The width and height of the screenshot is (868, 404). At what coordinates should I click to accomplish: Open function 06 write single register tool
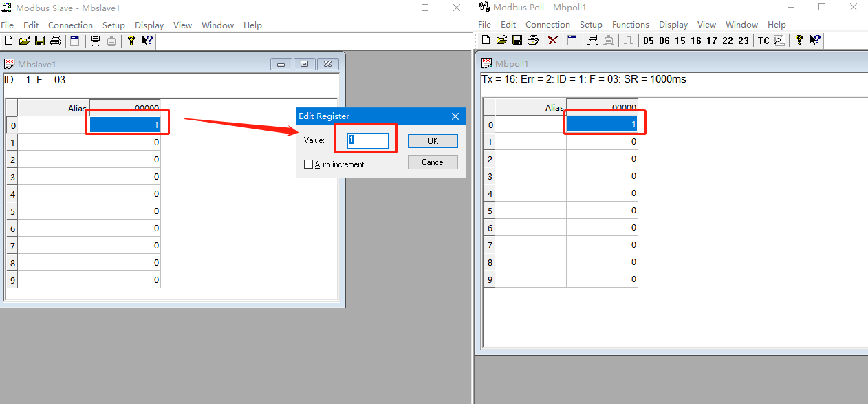point(664,41)
